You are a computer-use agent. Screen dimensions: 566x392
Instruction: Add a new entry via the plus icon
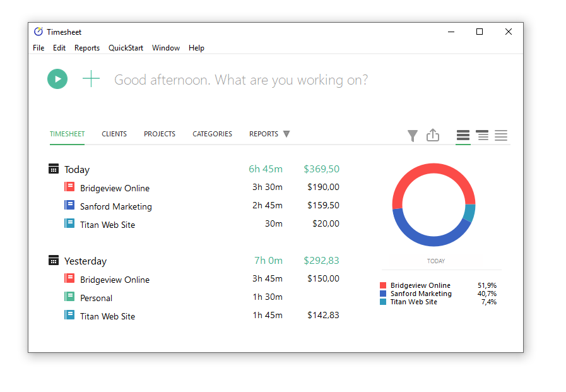click(x=91, y=79)
